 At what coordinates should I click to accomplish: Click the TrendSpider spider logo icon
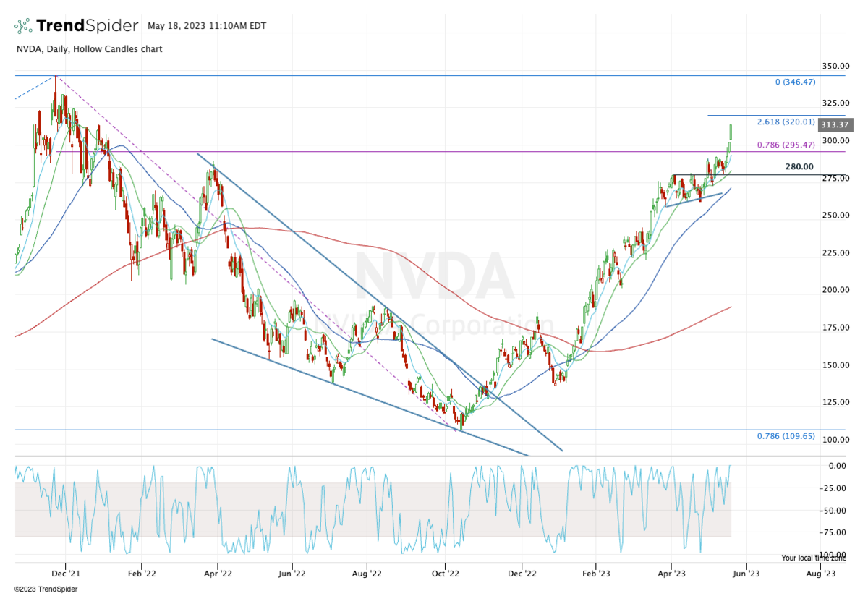pyautogui.click(x=23, y=26)
